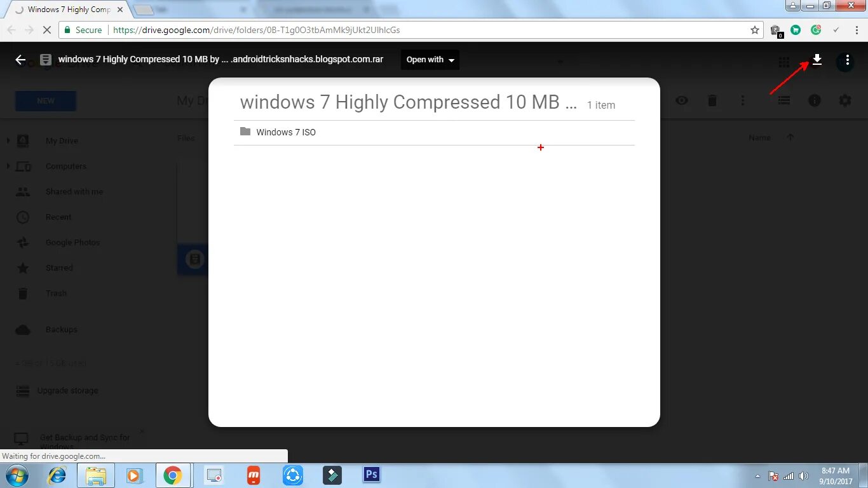
Task: Select Computers in the sidebar
Action: point(65,166)
